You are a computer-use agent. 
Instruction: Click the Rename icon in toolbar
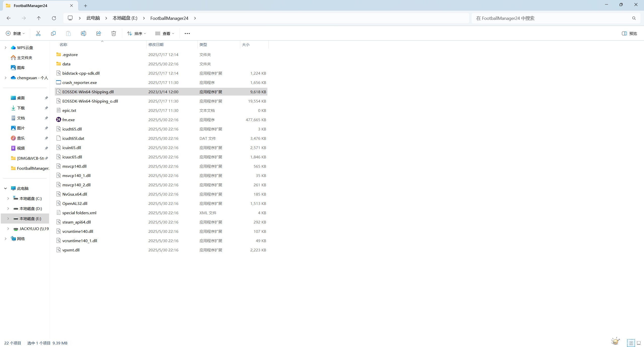pyautogui.click(x=84, y=33)
